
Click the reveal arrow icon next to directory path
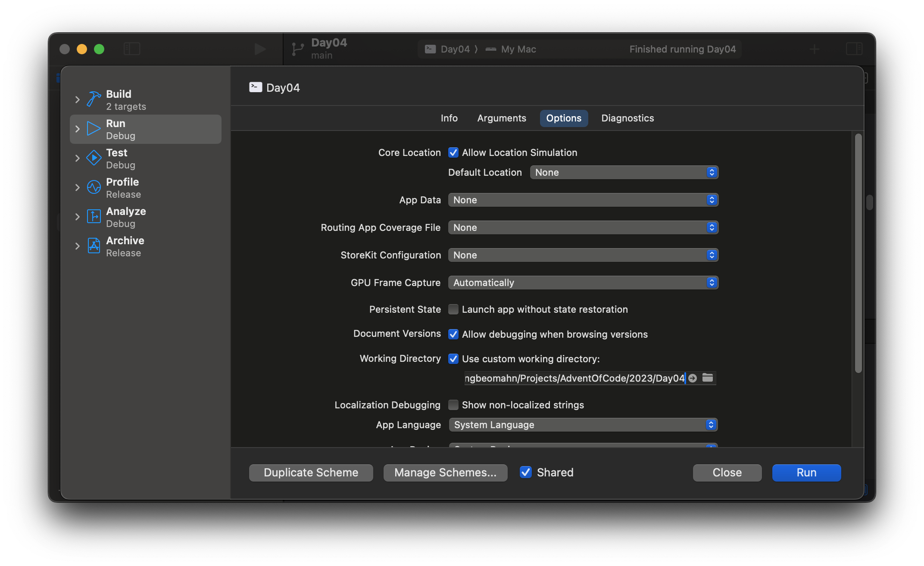[693, 378]
